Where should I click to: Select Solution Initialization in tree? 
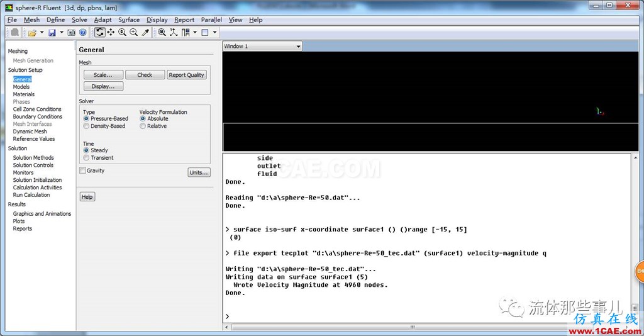point(37,180)
